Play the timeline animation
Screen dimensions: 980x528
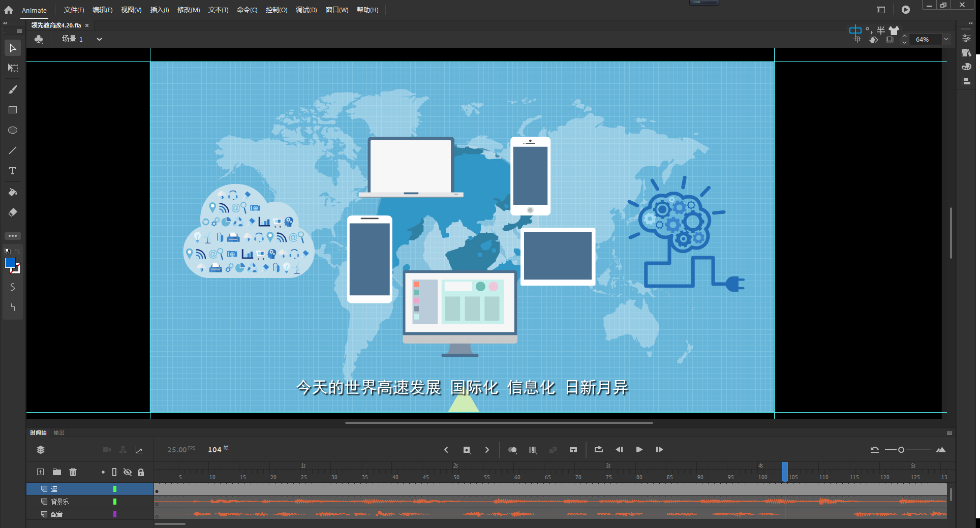pyautogui.click(x=639, y=450)
